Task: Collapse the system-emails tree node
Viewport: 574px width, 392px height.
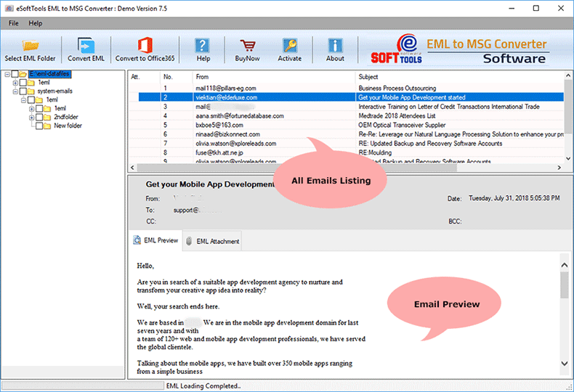Action: coord(15,91)
